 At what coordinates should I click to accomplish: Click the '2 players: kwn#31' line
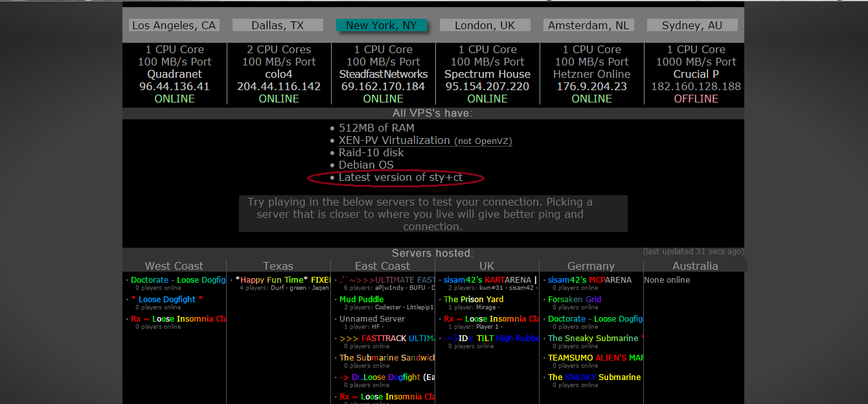491,288
